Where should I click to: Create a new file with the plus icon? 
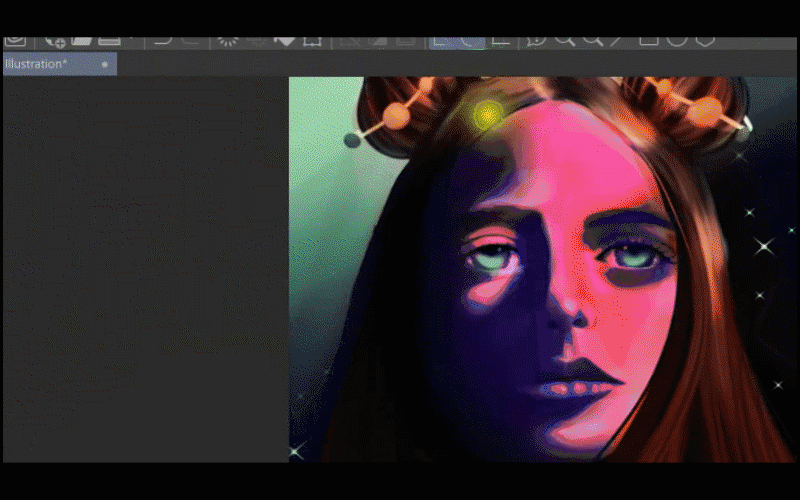55,42
